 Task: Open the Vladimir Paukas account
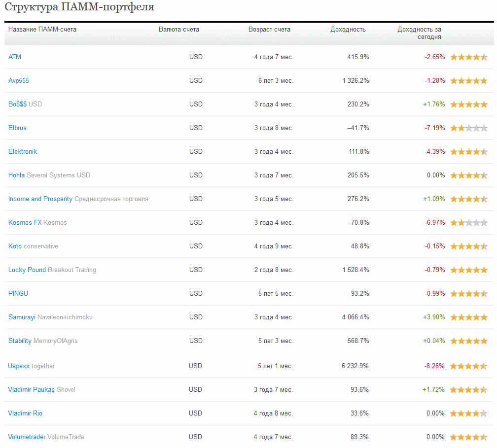click(x=31, y=390)
